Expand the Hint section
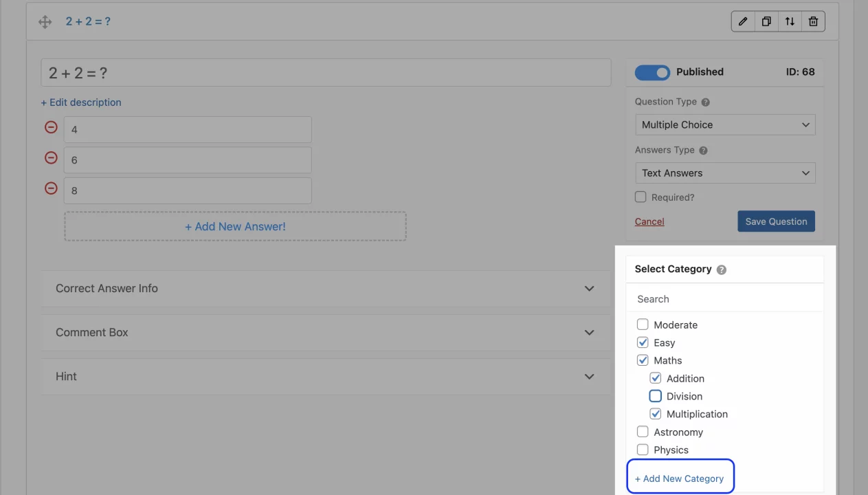Image resolution: width=868 pixels, height=495 pixels. coord(325,377)
